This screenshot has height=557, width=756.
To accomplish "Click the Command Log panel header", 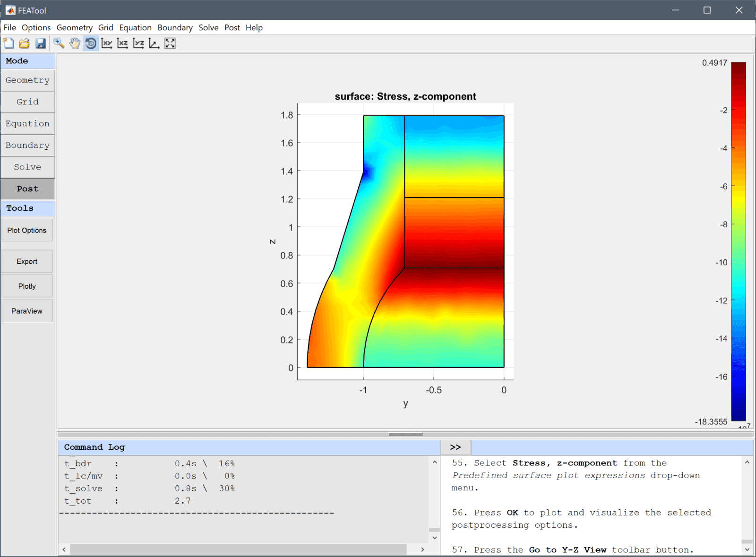I will (x=249, y=447).
